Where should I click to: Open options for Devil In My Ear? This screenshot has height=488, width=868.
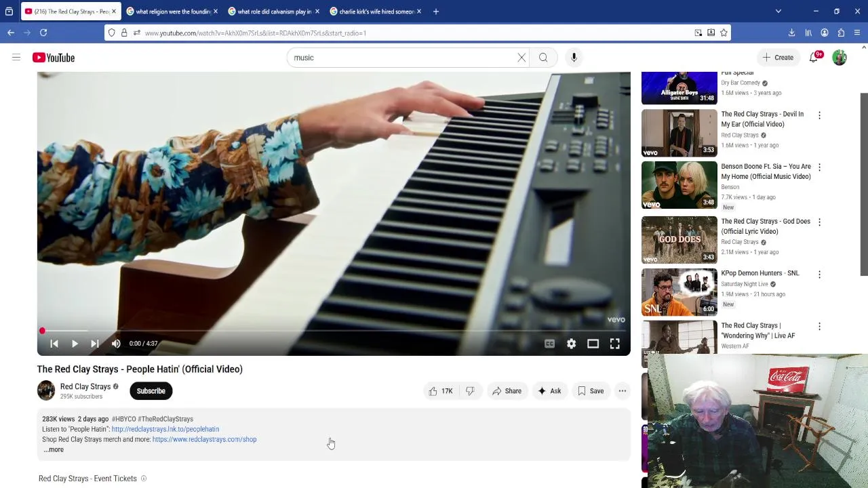click(819, 115)
